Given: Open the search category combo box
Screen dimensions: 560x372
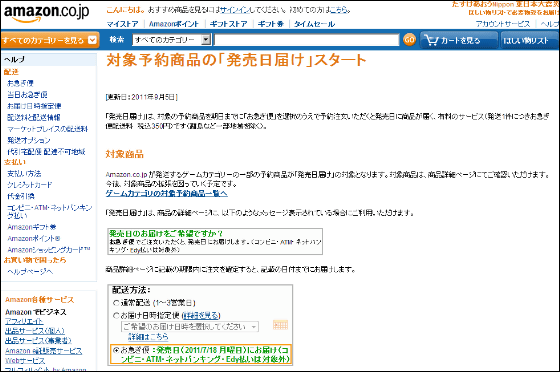Looking at the screenshot, I should point(172,40).
